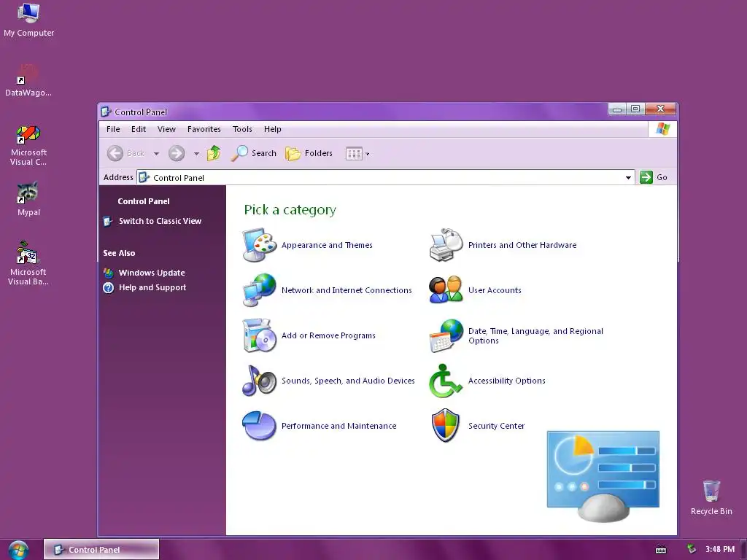747x560 pixels.
Task: Open the Add or Remove Programs icon
Action: coord(259,335)
